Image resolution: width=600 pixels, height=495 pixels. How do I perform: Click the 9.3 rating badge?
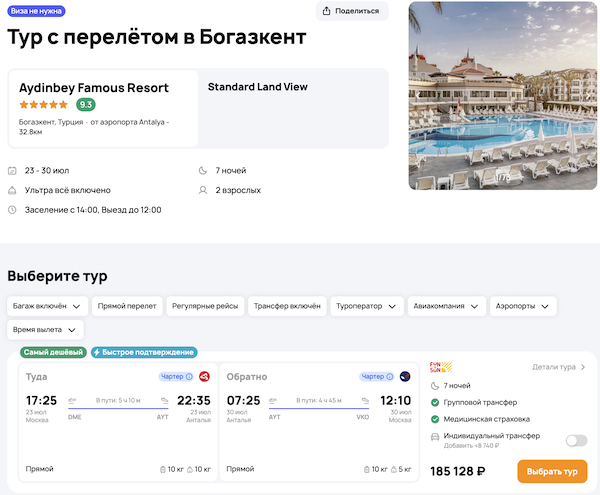[86, 104]
